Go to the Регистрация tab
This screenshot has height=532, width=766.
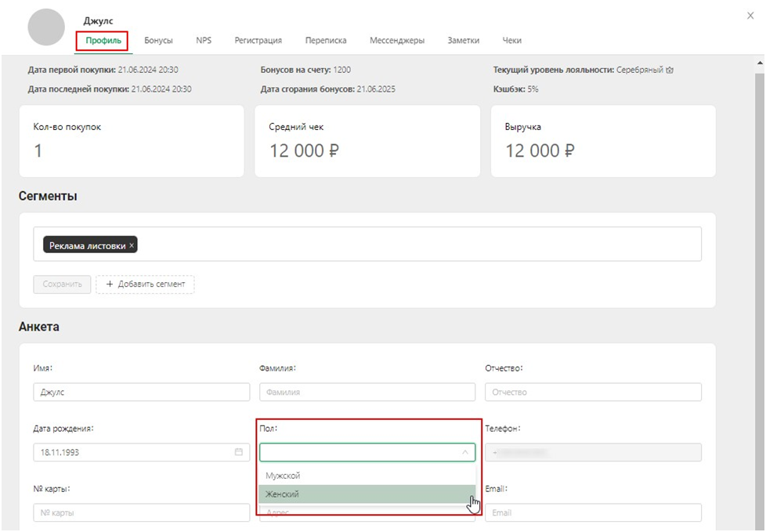(258, 41)
